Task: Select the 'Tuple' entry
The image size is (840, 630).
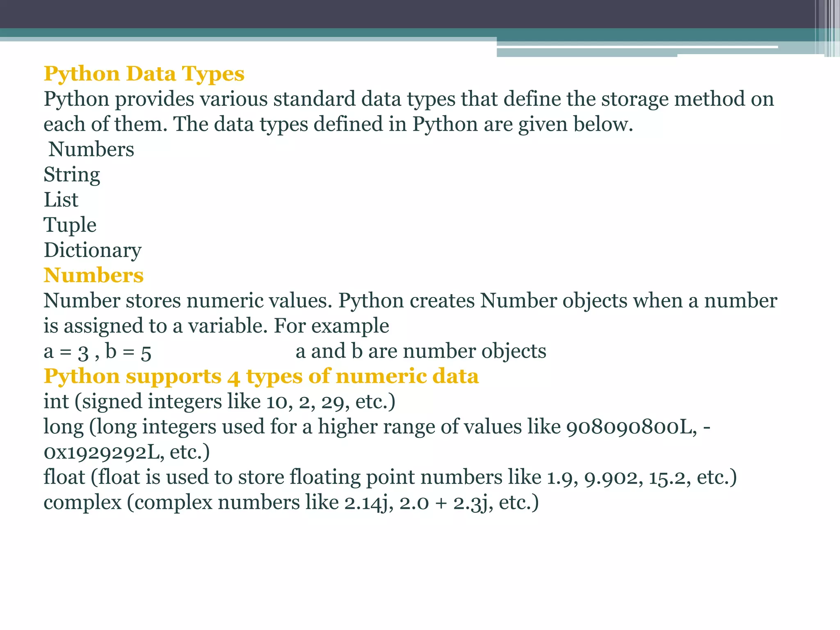Action: pos(70,226)
